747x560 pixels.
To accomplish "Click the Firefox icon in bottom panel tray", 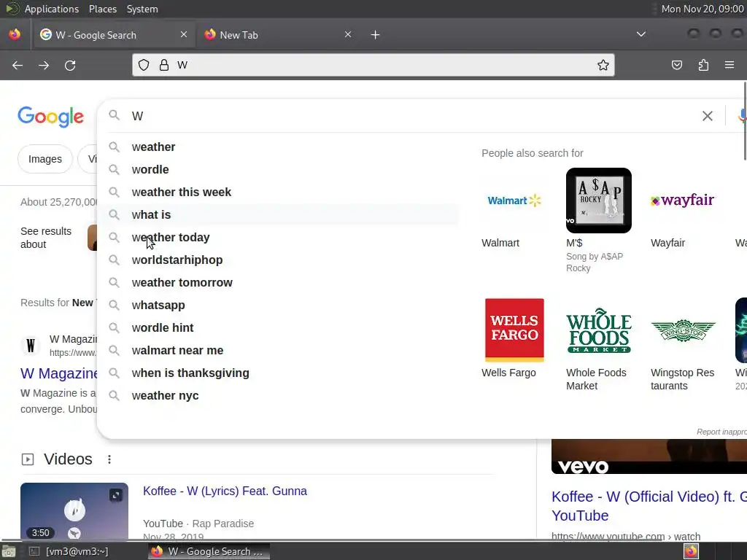I will click(692, 551).
